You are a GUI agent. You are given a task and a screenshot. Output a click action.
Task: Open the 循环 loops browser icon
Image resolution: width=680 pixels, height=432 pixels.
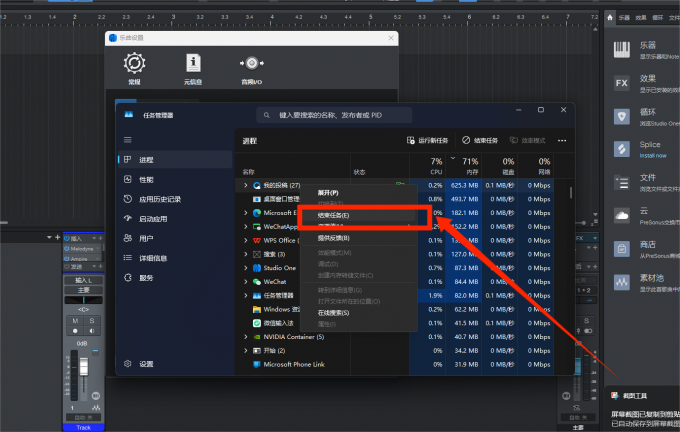(621, 116)
